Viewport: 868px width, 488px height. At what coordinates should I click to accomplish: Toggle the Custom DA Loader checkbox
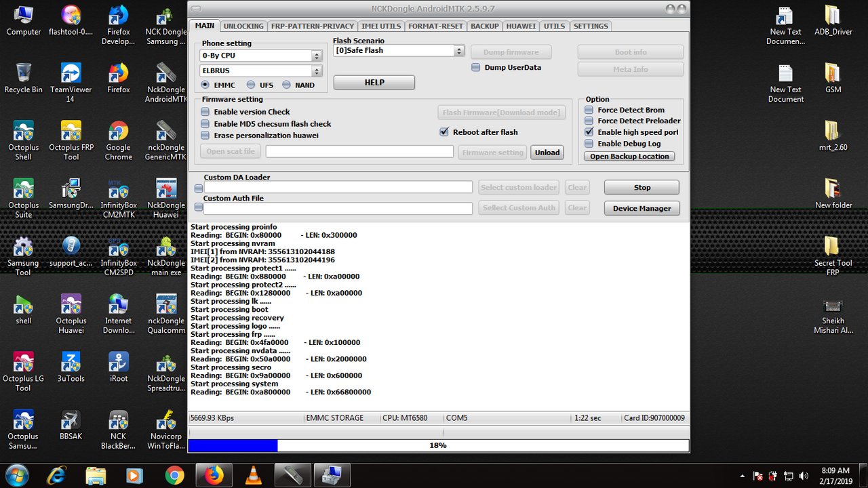[x=199, y=188]
